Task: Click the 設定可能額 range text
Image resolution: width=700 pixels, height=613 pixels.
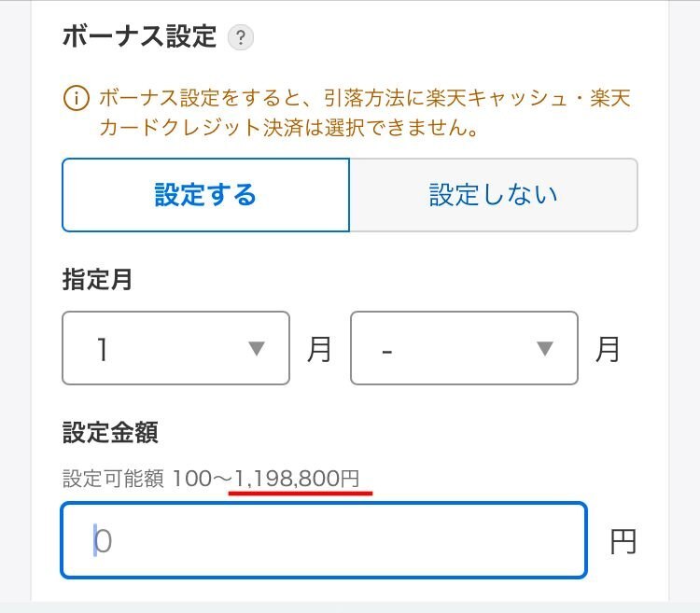Action: 113,479
